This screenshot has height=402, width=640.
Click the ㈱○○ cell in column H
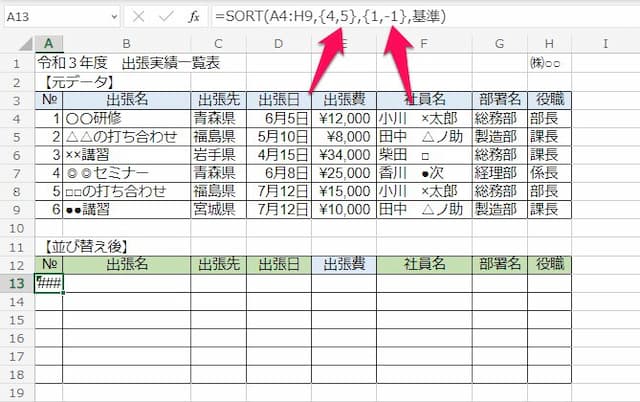(x=549, y=63)
